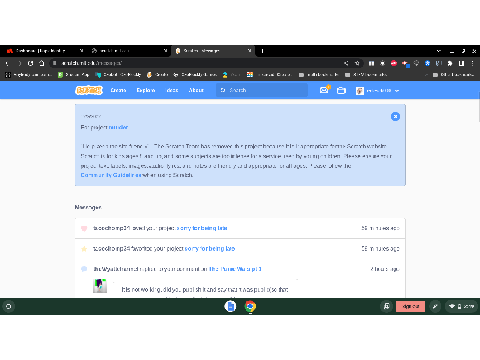Image resolution: width=480 pixels, height=360 pixels.
Task: Click the Sign out button on the shelf
Action: tap(410, 306)
